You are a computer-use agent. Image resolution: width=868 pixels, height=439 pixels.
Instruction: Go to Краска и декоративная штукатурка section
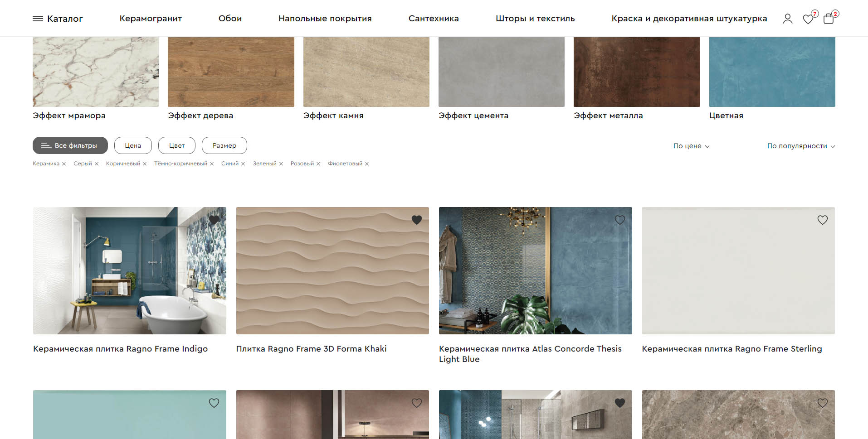(x=689, y=19)
